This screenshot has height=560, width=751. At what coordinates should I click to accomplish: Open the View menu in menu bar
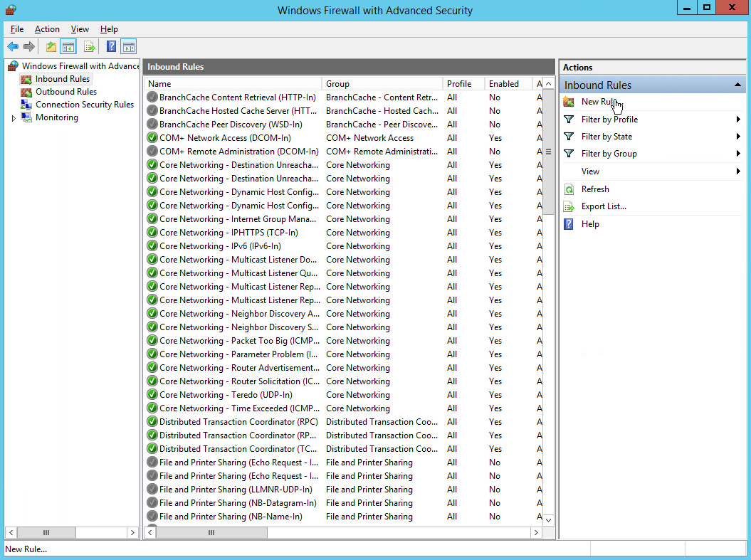pyautogui.click(x=80, y=29)
